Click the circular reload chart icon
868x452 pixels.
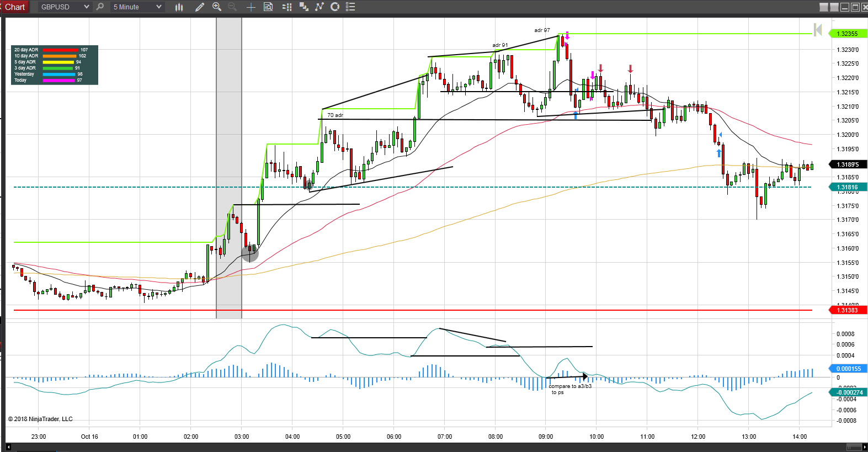click(335, 7)
